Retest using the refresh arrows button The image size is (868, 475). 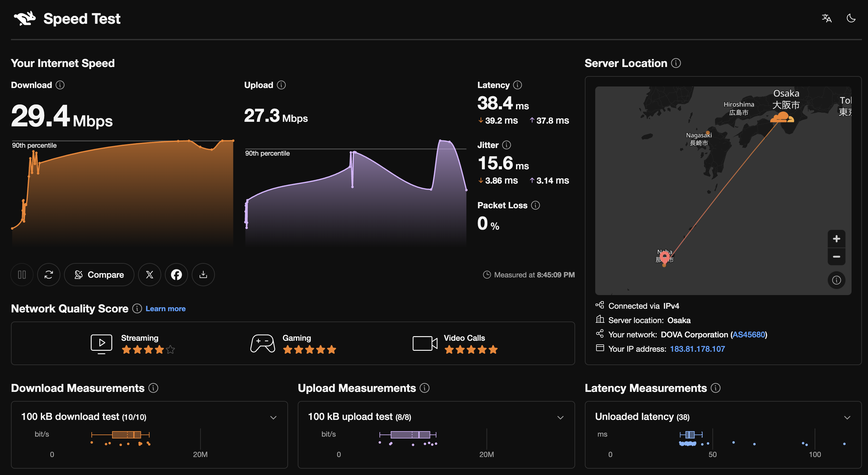tap(49, 275)
